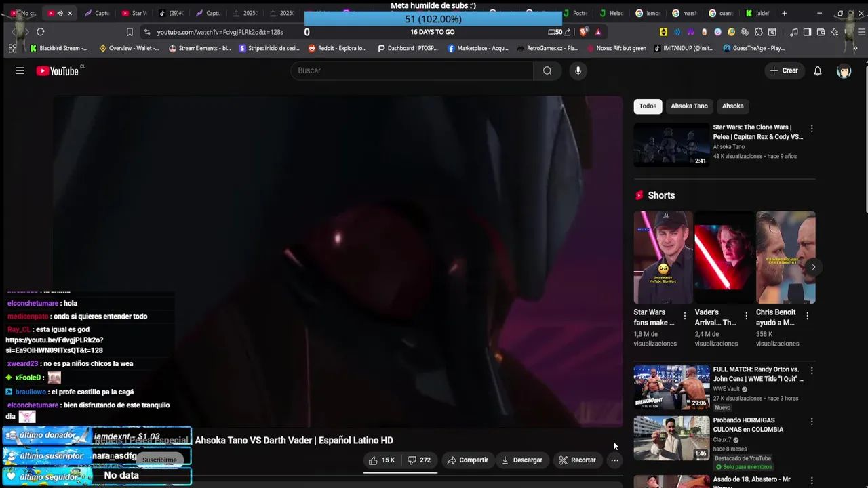This screenshot has width=868, height=488.
Task: Close the active YouTube tab
Action: [70, 13]
